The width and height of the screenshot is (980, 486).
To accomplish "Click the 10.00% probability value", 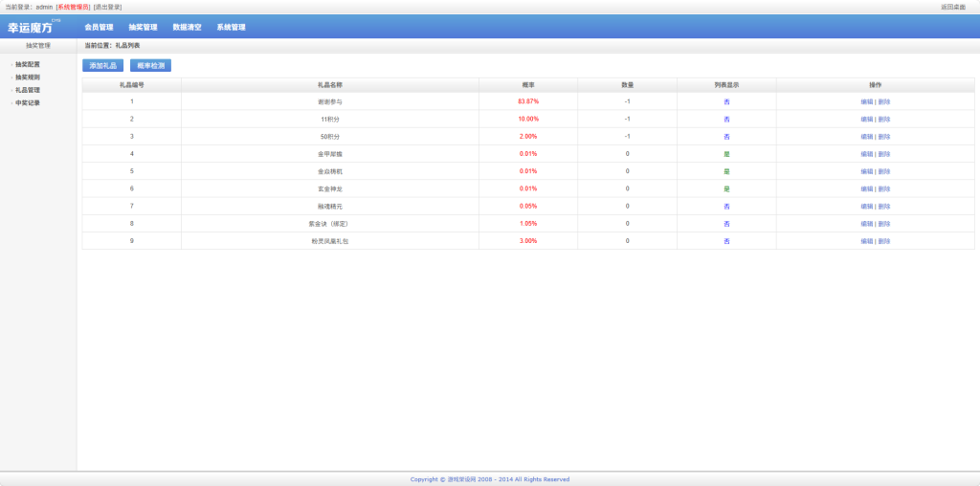I will 528,119.
